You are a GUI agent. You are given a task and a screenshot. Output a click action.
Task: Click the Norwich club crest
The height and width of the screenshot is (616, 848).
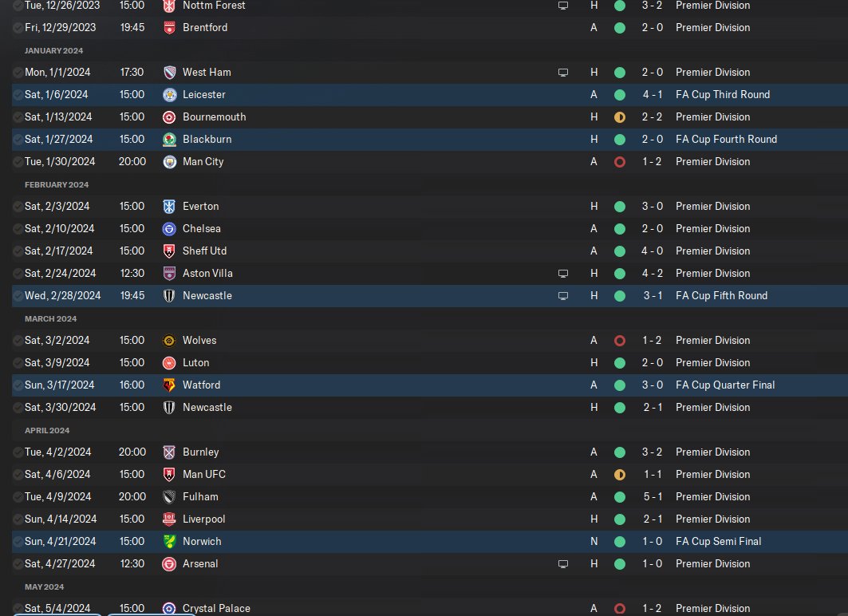[x=169, y=541]
